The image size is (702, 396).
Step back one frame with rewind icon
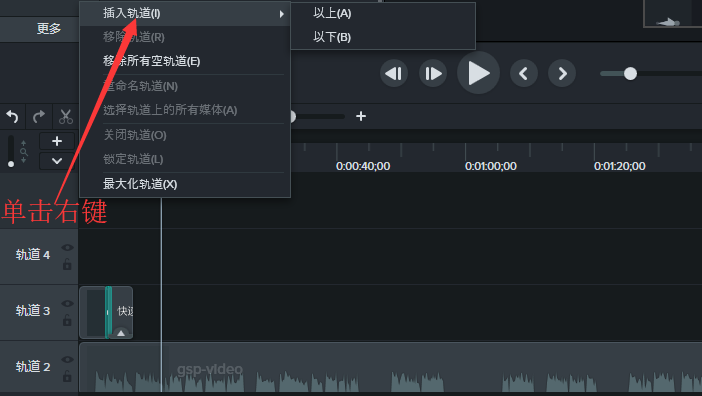tap(394, 73)
